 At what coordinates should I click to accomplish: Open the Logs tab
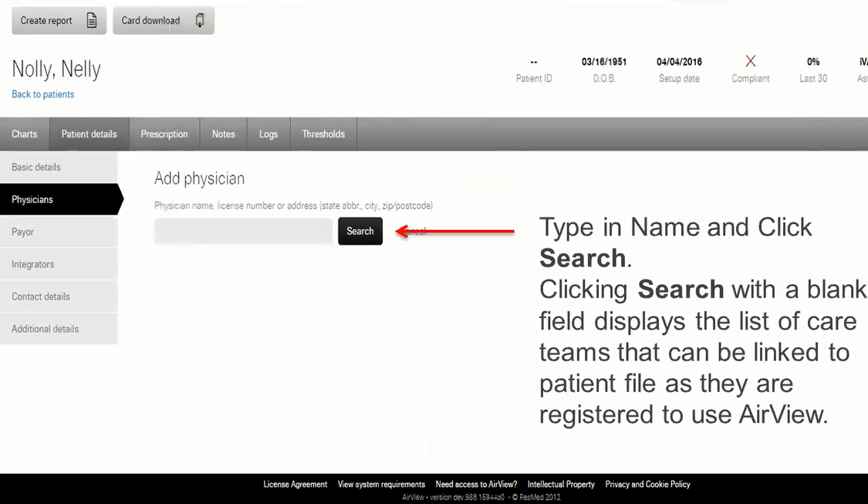[x=268, y=134]
